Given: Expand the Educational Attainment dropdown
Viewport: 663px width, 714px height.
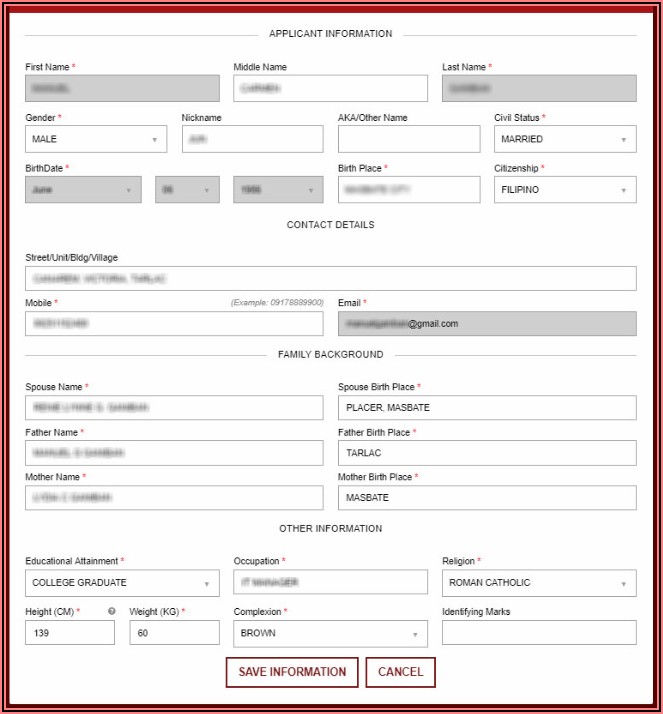Looking at the screenshot, I should pyautogui.click(x=122, y=582).
